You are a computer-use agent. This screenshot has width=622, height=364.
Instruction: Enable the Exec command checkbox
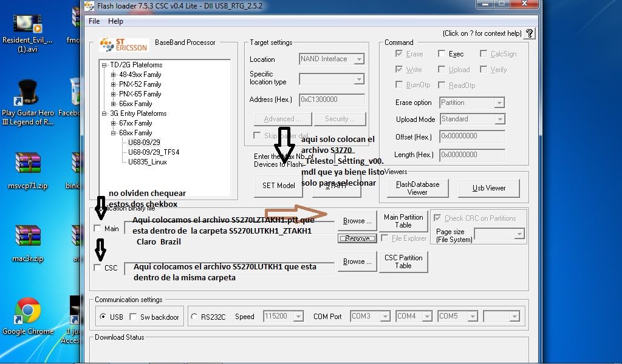tap(442, 53)
